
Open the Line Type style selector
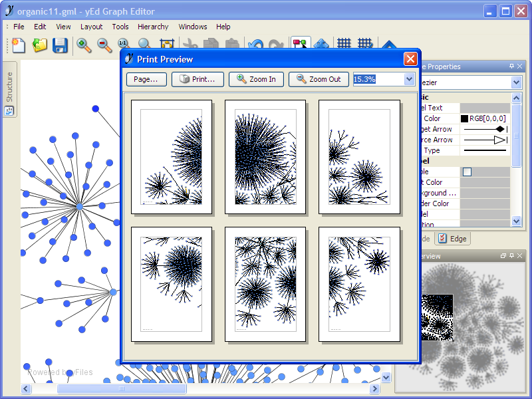click(x=485, y=150)
